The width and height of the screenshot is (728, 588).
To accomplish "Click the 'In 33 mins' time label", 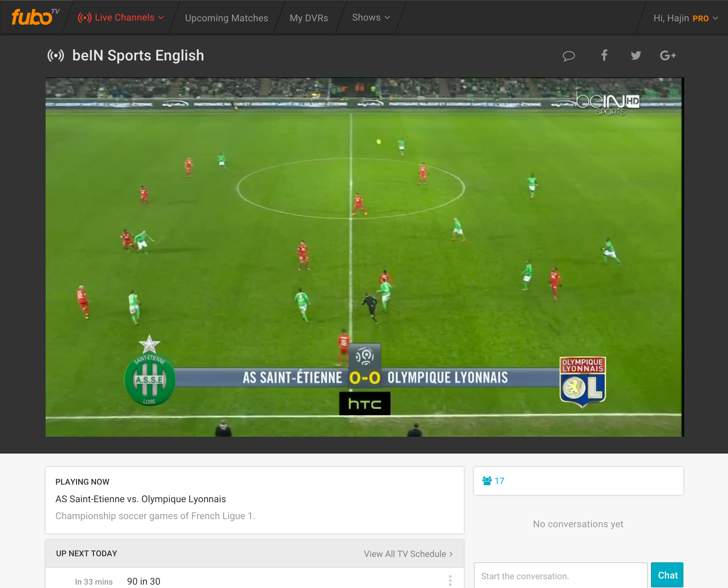I will [x=94, y=582].
